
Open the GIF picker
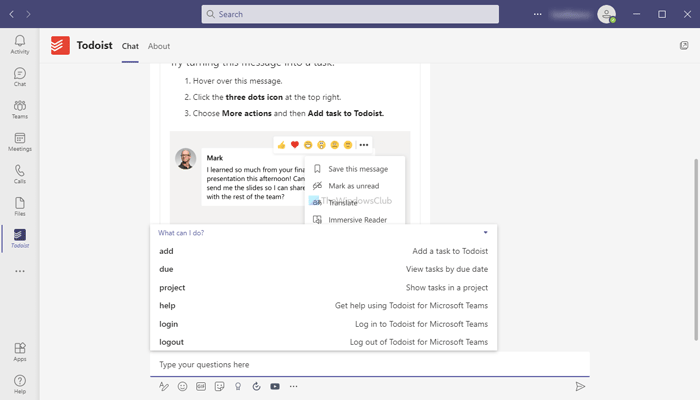click(x=201, y=386)
